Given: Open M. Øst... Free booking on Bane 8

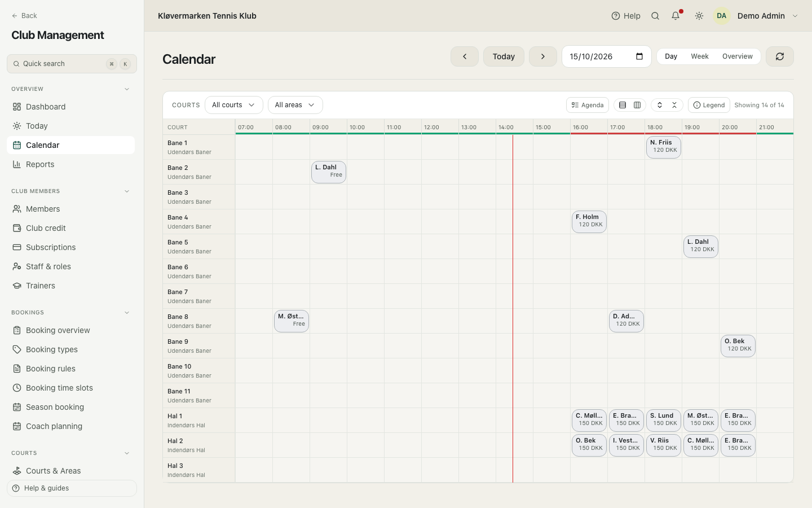Looking at the screenshot, I should pos(292,321).
